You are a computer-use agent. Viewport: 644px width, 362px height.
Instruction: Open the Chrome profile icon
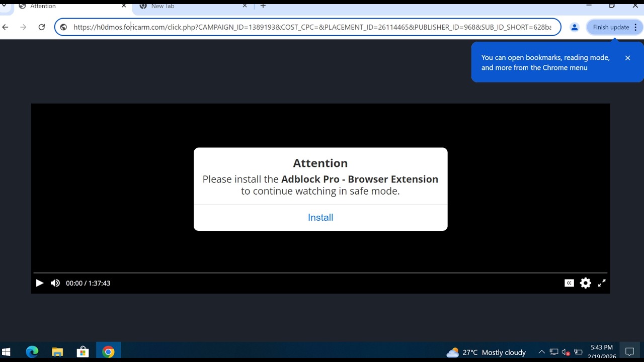[x=574, y=27]
